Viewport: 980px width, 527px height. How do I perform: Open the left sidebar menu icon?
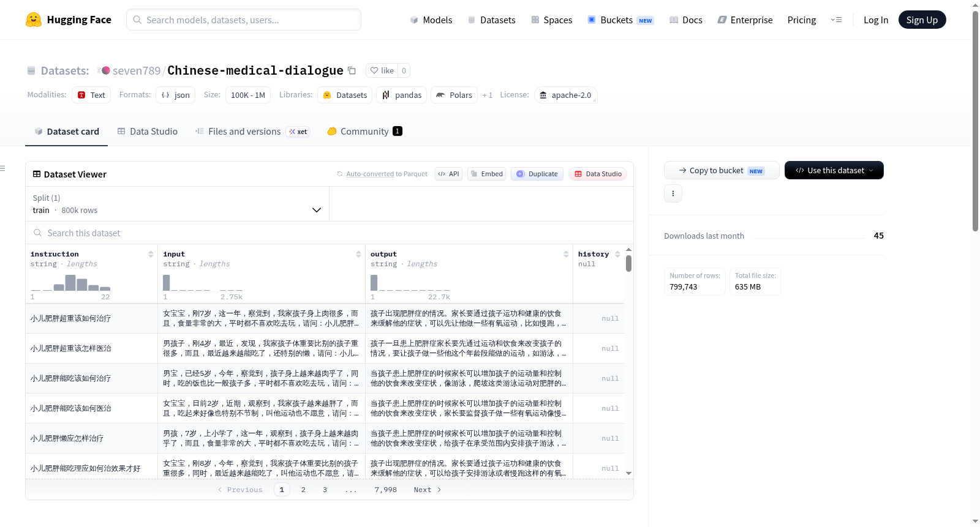click(x=2, y=168)
